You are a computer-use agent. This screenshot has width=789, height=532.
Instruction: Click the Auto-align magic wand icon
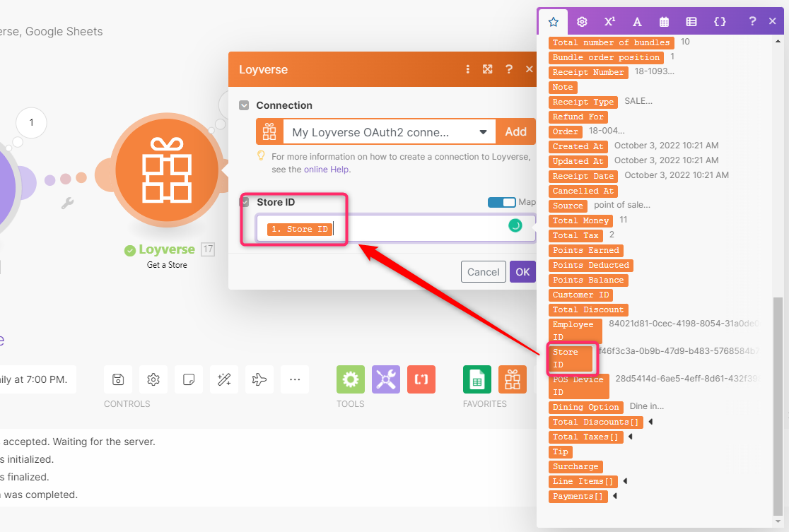[224, 379]
